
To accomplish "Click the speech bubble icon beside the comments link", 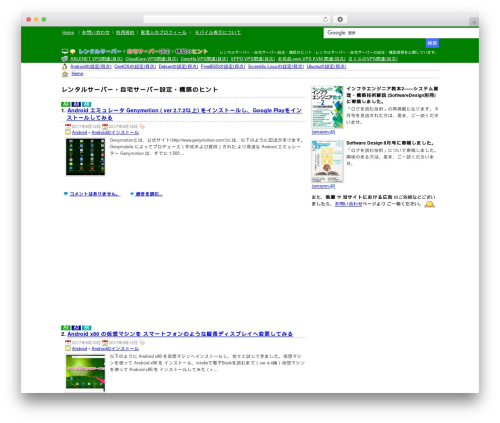I will click(66, 194).
